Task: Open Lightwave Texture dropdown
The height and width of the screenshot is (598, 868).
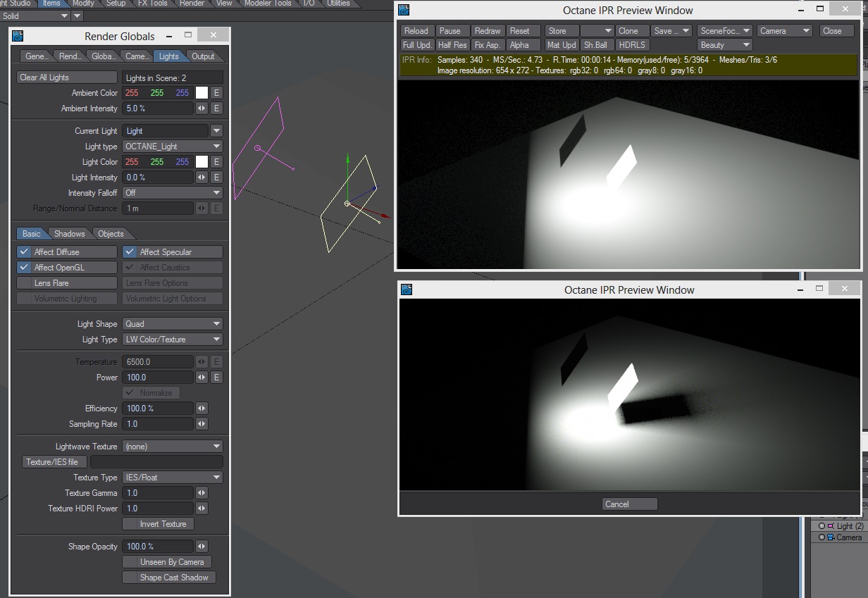Action: tap(173, 447)
